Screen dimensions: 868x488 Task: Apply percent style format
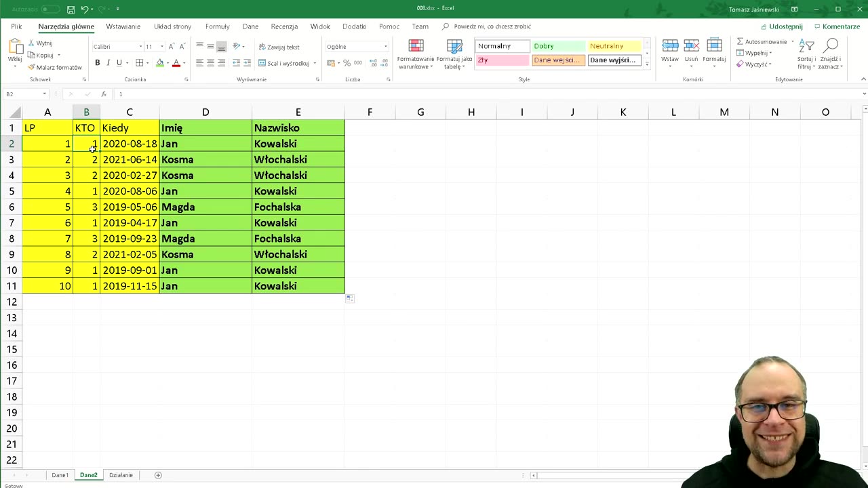tap(347, 63)
